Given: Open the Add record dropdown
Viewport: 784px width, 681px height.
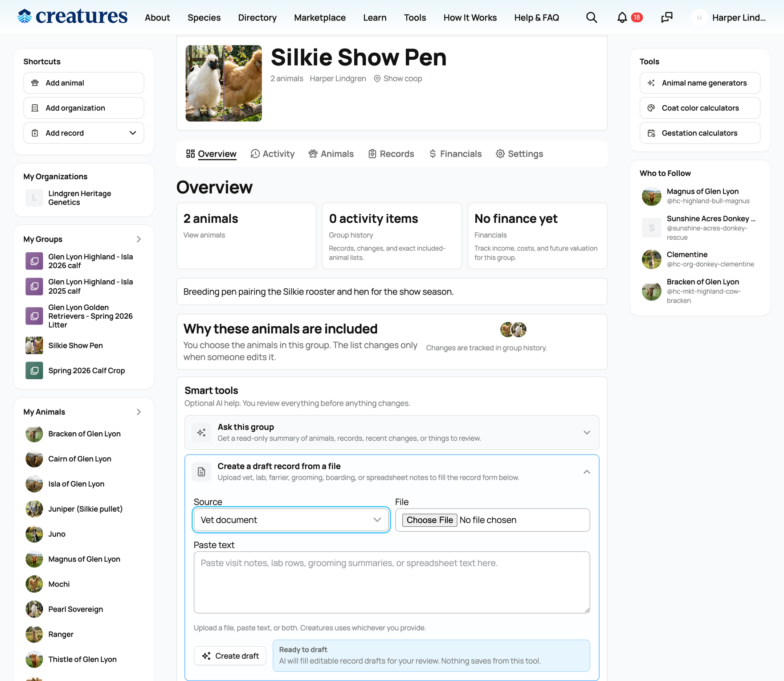Looking at the screenshot, I should coord(84,133).
